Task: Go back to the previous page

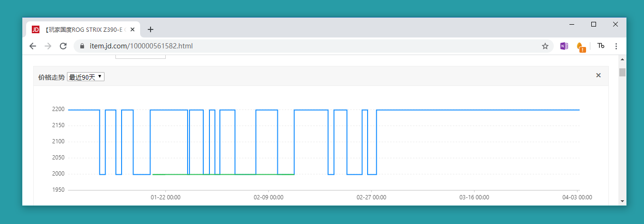Action: pos(33,46)
